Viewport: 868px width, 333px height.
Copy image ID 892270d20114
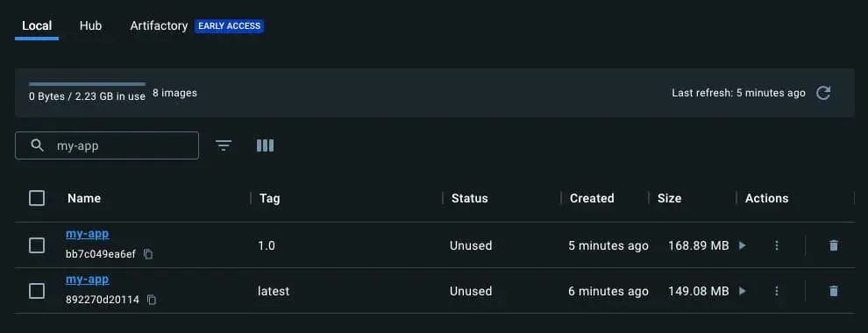tap(152, 300)
